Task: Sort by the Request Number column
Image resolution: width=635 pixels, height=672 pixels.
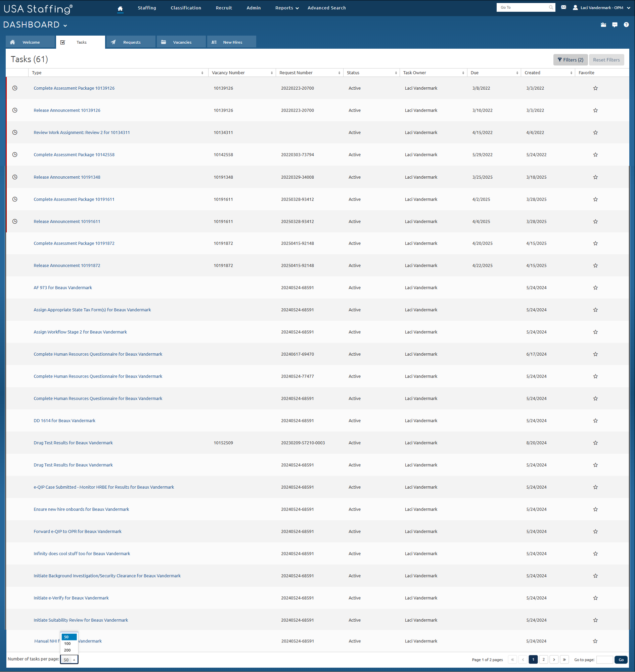Action: [x=339, y=73]
